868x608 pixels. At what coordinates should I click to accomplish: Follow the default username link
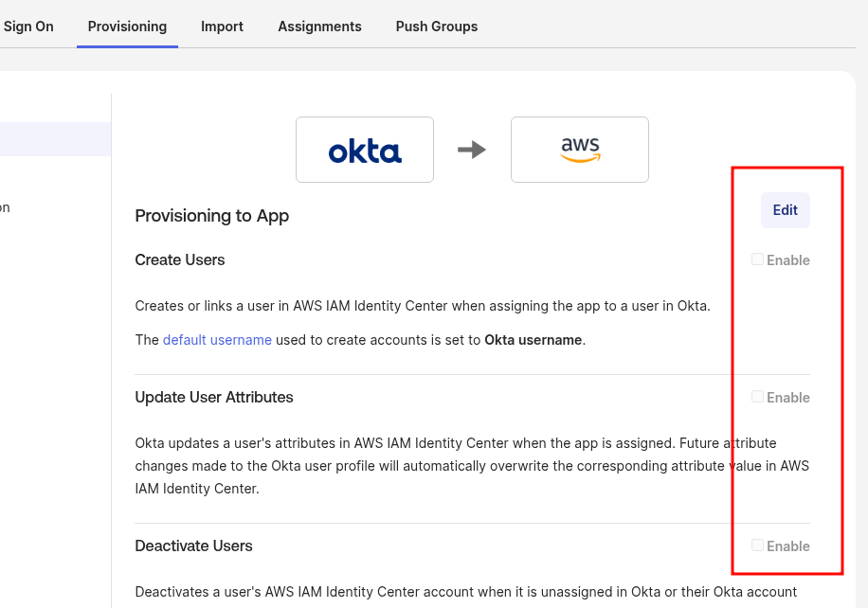point(217,340)
